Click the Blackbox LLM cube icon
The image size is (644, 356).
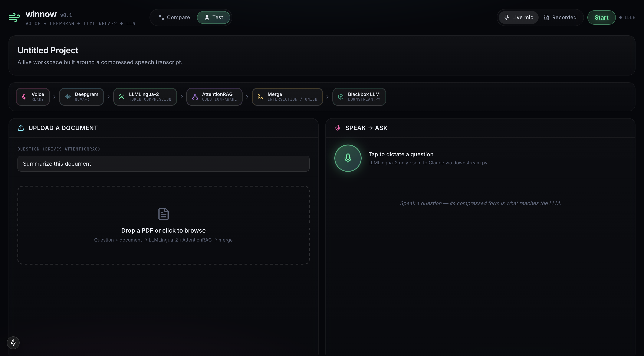[x=341, y=97]
